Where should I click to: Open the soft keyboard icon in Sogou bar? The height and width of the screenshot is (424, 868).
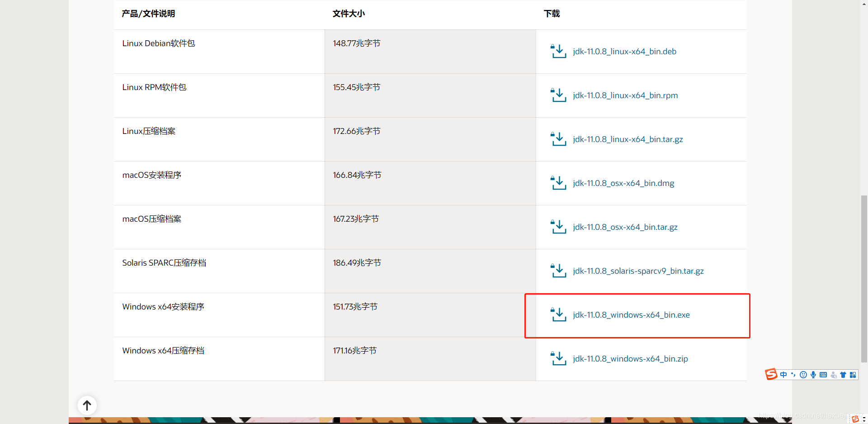click(823, 375)
